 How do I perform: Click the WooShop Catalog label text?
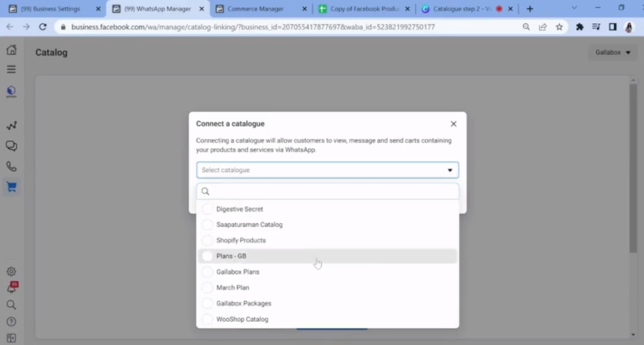pyautogui.click(x=242, y=319)
